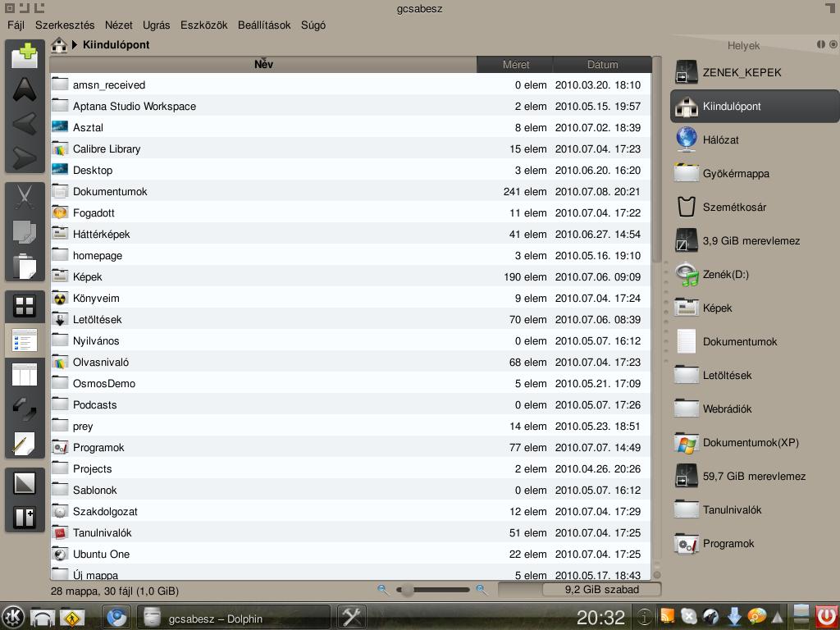Image resolution: width=840 pixels, height=630 pixels.
Task: Click the home icon in the breadcrumb bar
Action: (59, 45)
